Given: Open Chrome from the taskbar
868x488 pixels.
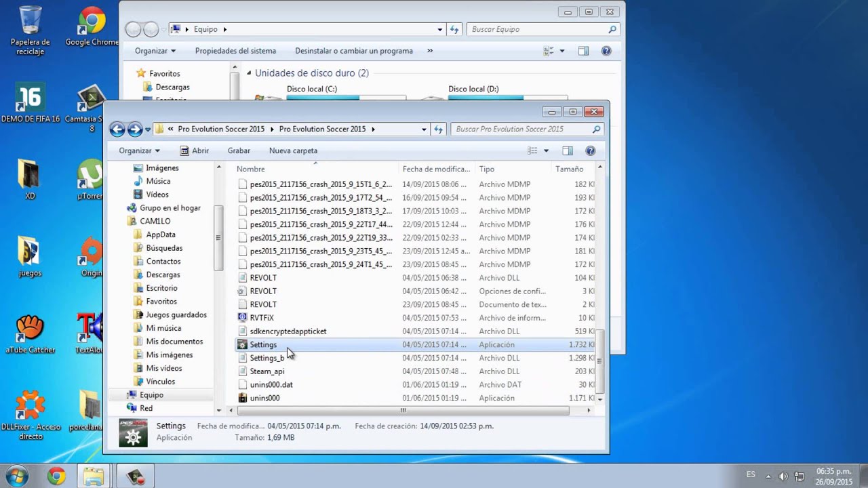Looking at the screenshot, I should tap(56, 476).
